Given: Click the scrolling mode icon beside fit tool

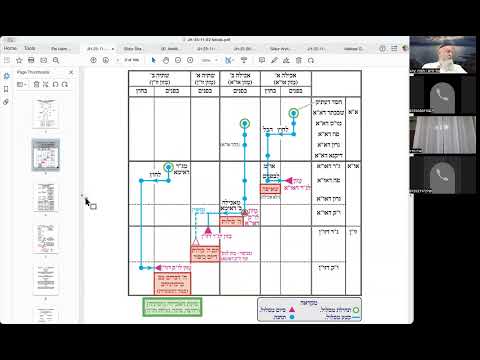Looking at the screenshot, I should 244,60.
